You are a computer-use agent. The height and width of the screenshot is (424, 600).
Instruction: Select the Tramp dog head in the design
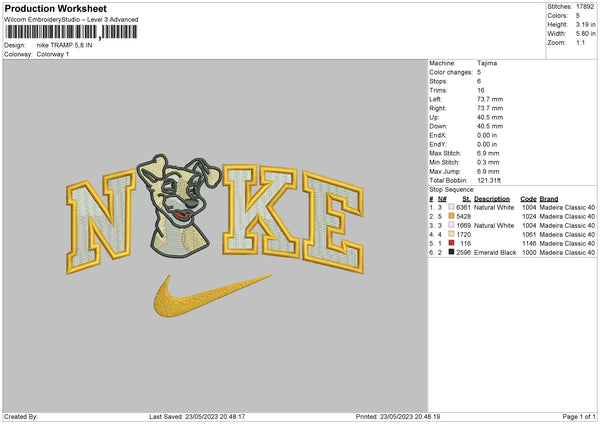click(x=179, y=205)
